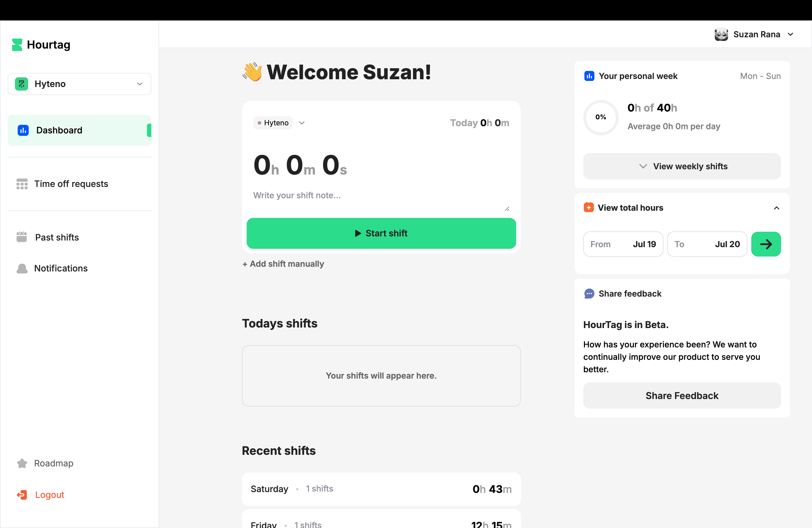Click the Past shifts calendar icon
The image size is (812, 528).
point(22,237)
